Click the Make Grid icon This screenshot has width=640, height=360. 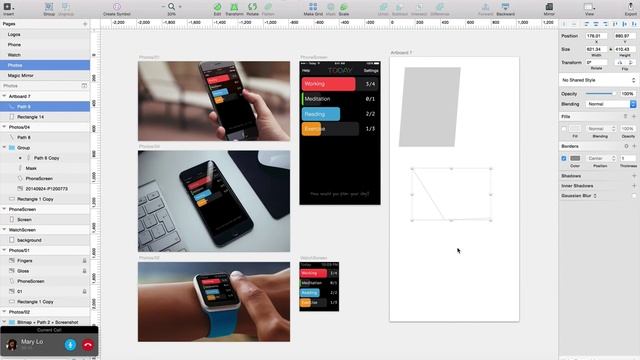(313, 7)
